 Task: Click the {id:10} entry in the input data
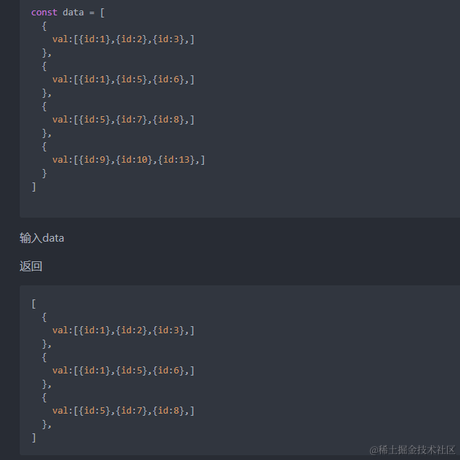[134, 160]
